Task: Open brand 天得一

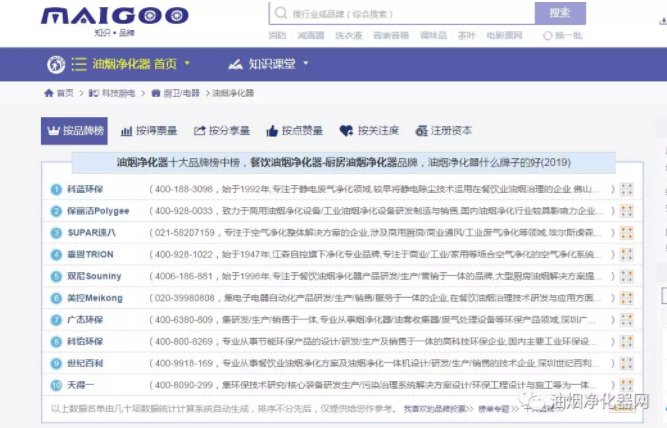Action: tap(81, 385)
